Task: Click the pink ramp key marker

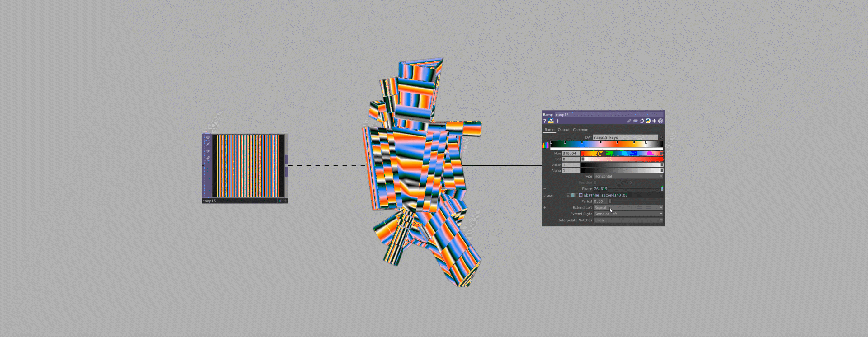Action: pyautogui.click(x=601, y=142)
